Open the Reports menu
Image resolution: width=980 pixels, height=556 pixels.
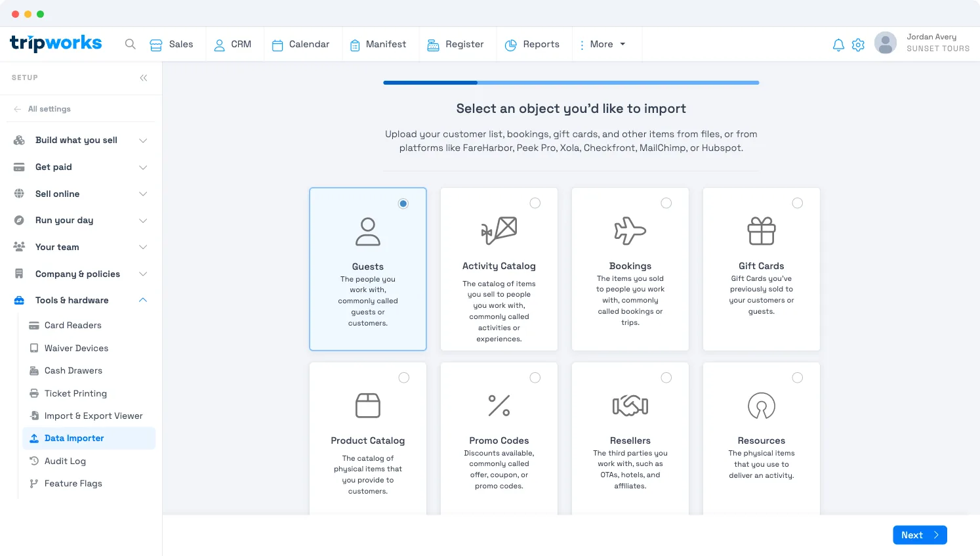[533, 44]
